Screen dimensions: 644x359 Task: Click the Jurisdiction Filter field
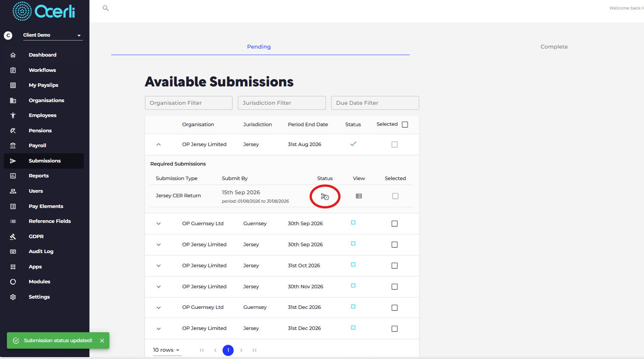click(282, 103)
